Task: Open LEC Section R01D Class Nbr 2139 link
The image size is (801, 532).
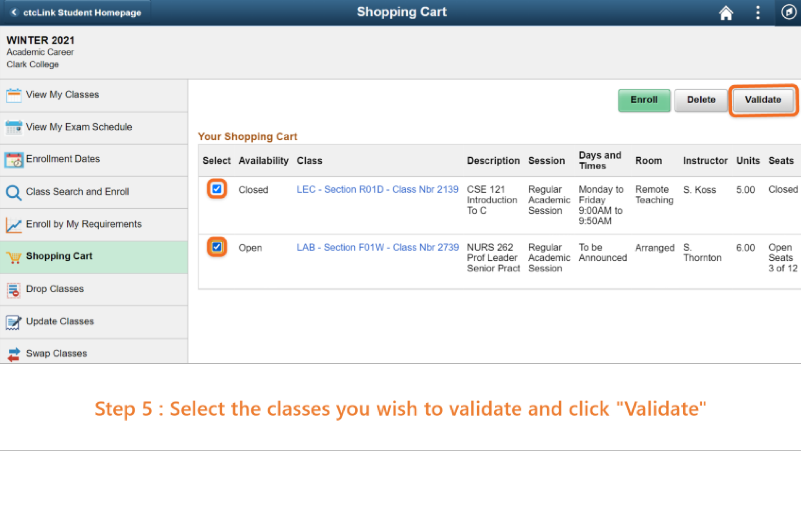Action: 377,189
